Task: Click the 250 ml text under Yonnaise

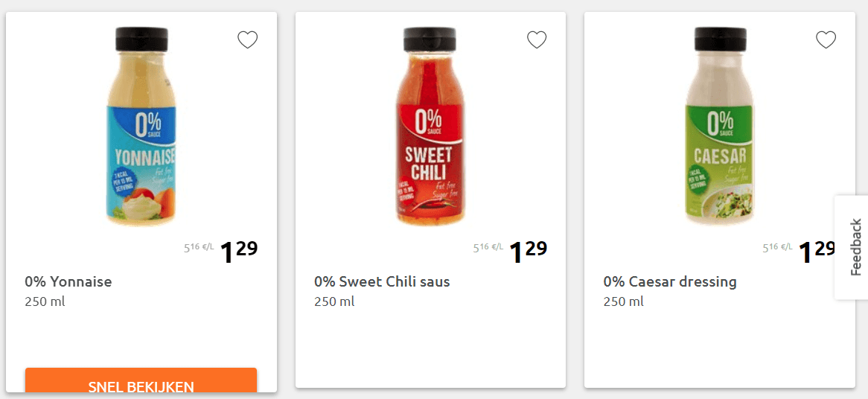Action: coord(45,301)
